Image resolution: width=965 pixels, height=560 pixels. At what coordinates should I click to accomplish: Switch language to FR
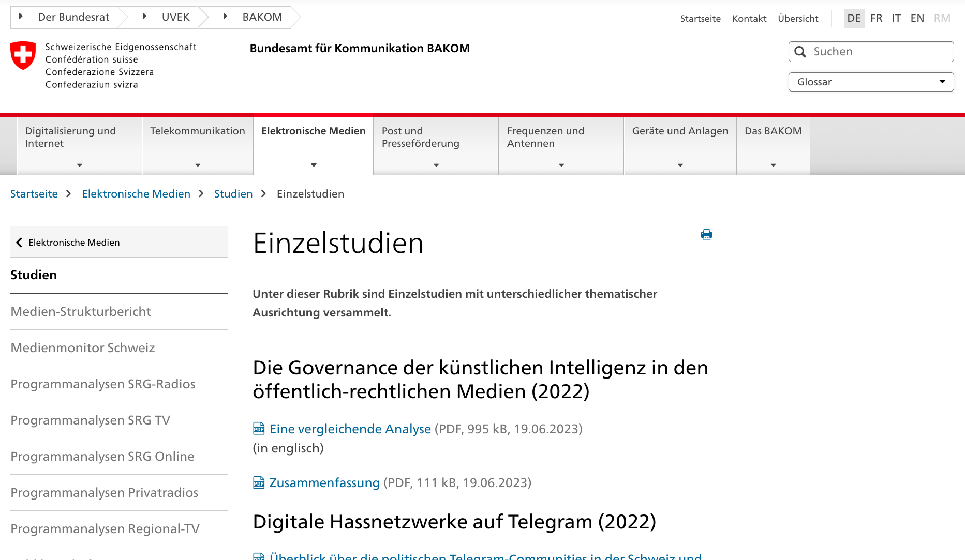coord(876,18)
